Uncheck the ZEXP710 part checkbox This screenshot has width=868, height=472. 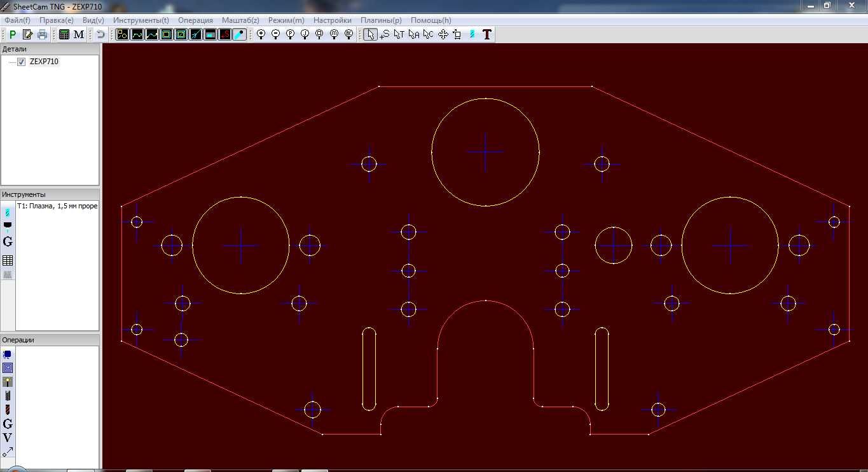click(x=22, y=62)
